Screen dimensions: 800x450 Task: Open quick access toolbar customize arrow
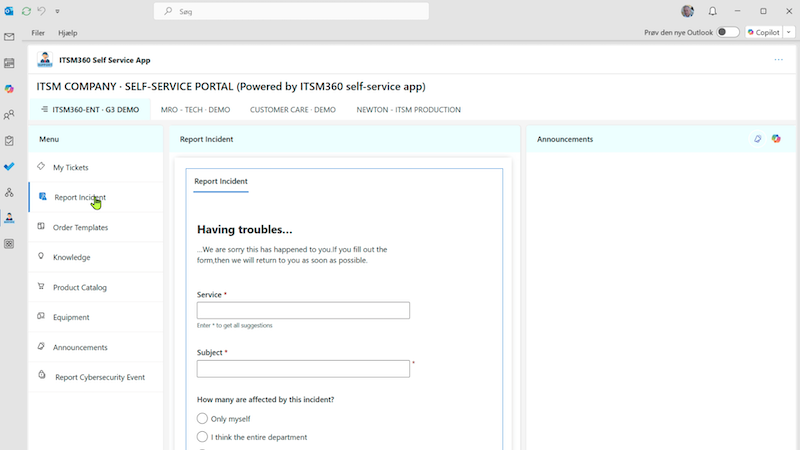(57, 11)
